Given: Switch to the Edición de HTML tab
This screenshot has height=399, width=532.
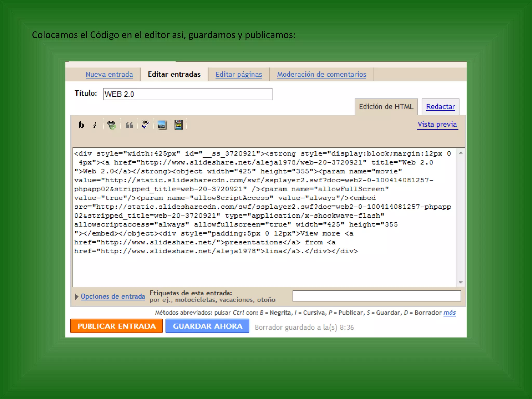Looking at the screenshot, I should pyautogui.click(x=386, y=107).
